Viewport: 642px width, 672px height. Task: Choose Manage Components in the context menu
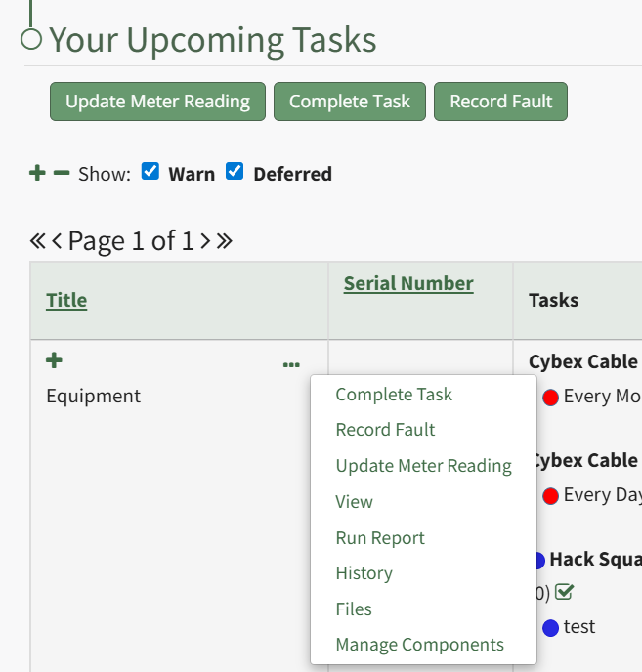pyautogui.click(x=419, y=645)
